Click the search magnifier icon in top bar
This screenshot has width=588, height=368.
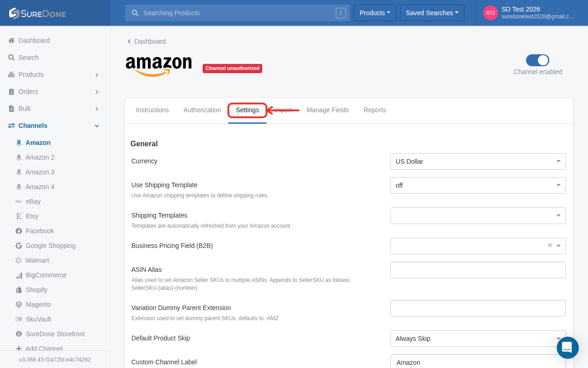pos(135,13)
